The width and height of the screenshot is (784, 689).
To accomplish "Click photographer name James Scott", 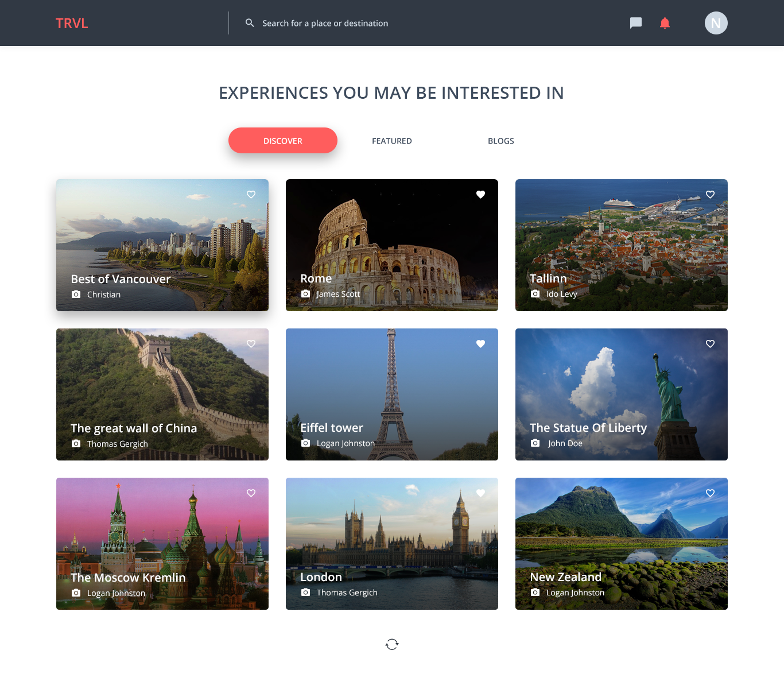I will coord(339,294).
